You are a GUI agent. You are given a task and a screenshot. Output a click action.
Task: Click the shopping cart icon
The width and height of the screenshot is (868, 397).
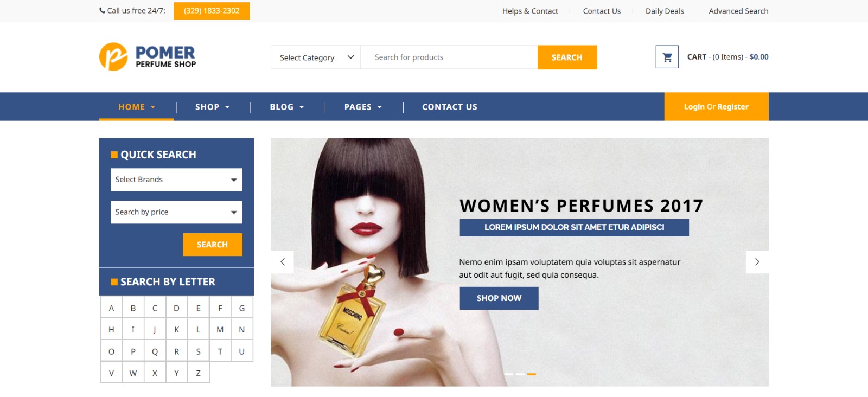667,57
